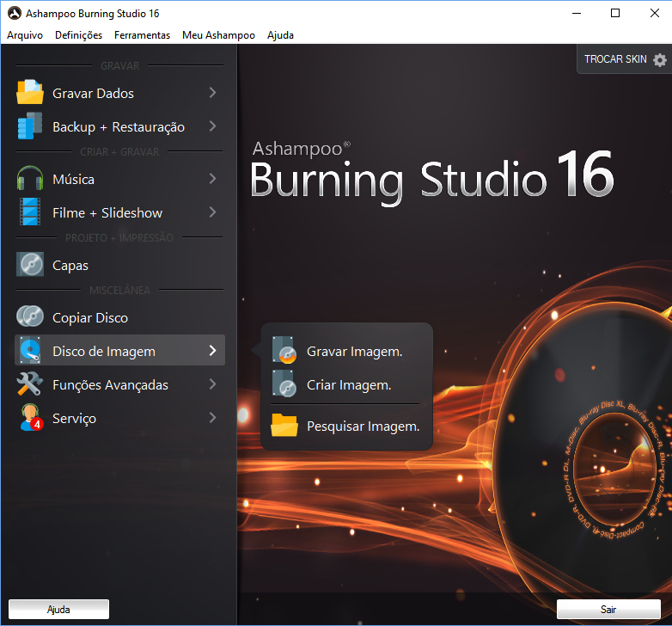Open the Arquivo menu
The width and height of the screenshot is (672, 626).
tap(25, 35)
